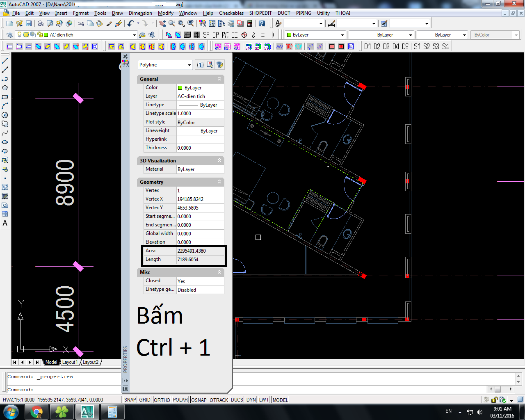Switch to the Layout1 tab
This screenshot has width=525, height=420.
pos(69,362)
